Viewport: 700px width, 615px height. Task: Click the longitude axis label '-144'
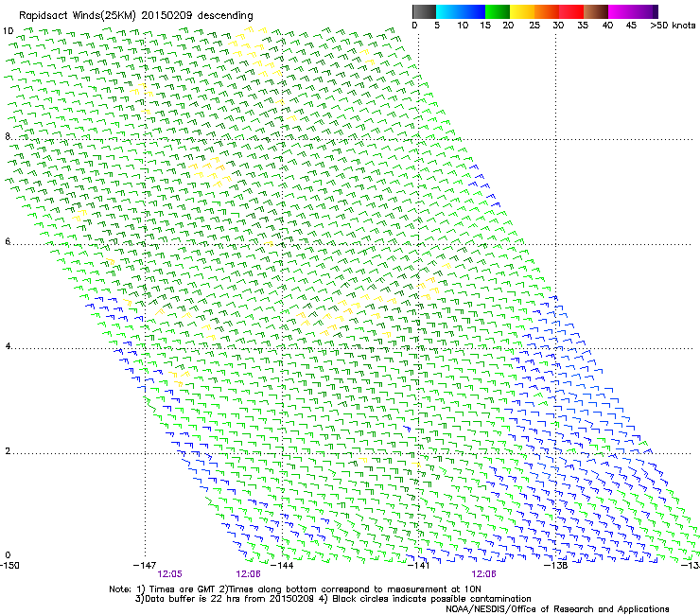coord(282,566)
